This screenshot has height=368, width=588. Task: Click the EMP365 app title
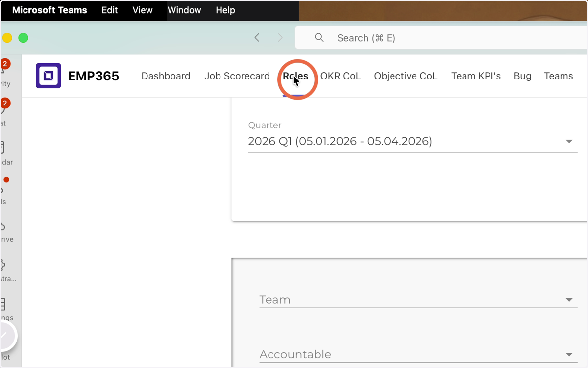(x=94, y=76)
